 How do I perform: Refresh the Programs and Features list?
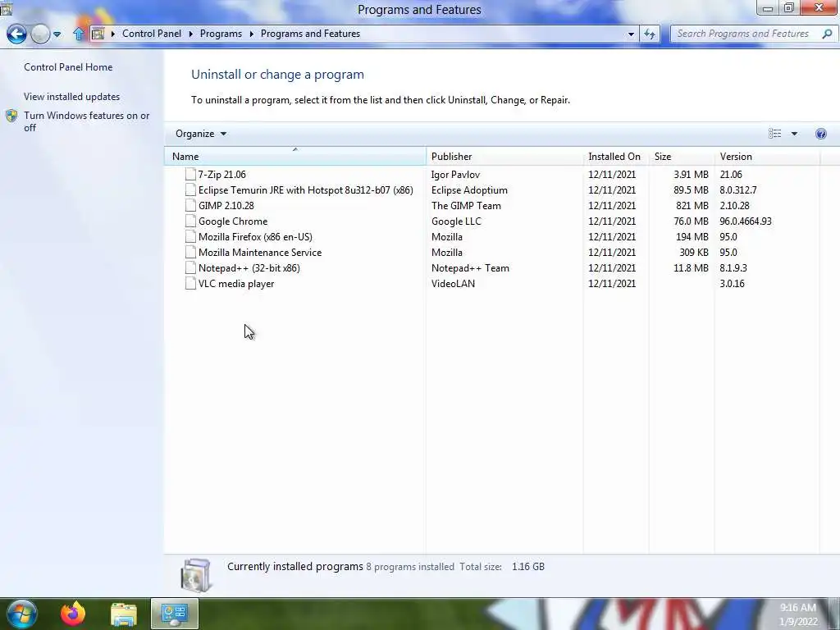click(650, 34)
